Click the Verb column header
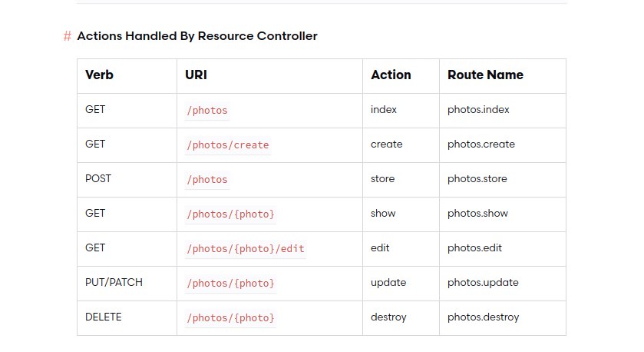The width and height of the screenshot is (644, 352). [99, 75]
